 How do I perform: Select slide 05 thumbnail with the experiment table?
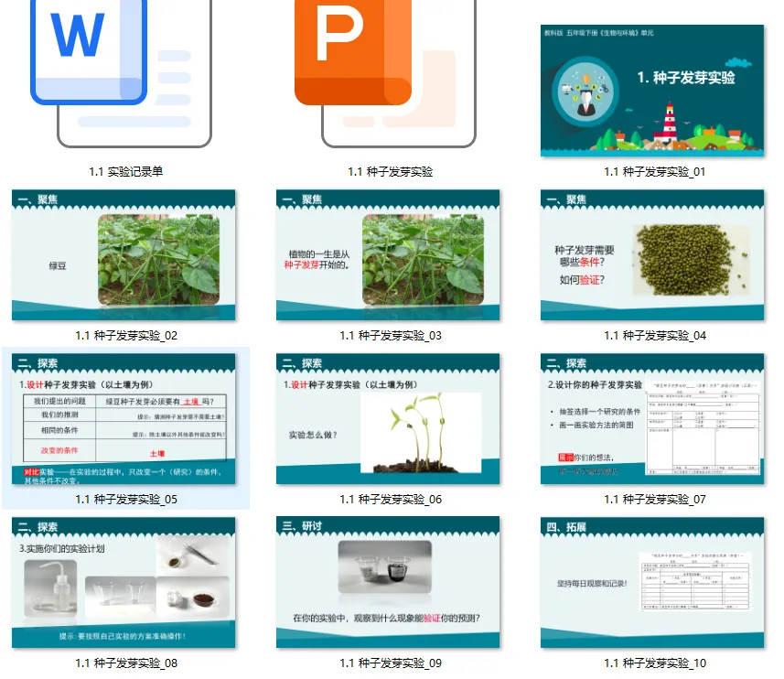(x=124, y=419)
